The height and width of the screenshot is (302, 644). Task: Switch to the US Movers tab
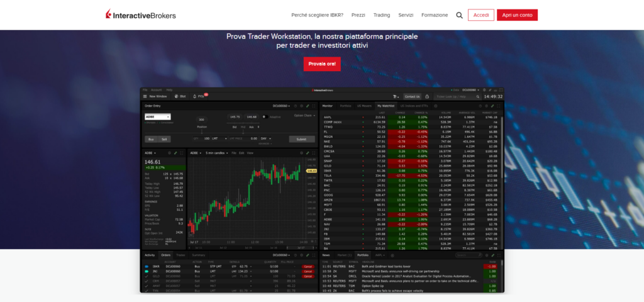point(364,106)
